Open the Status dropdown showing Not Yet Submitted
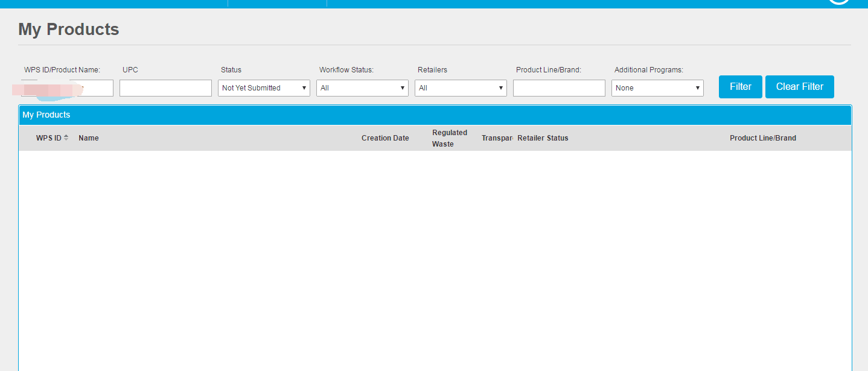The height and width of the screenshot is (371, 868). pos(264,88)
